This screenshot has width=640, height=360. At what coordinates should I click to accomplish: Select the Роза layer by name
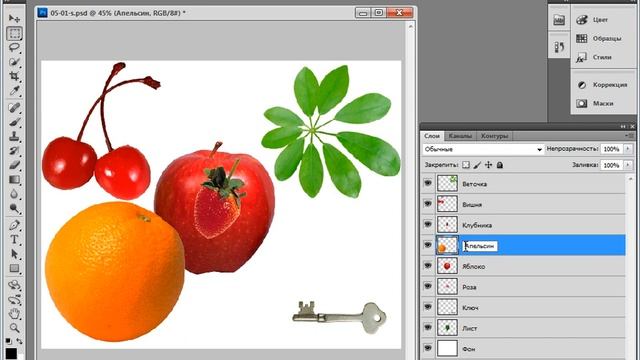coord(469,287)
